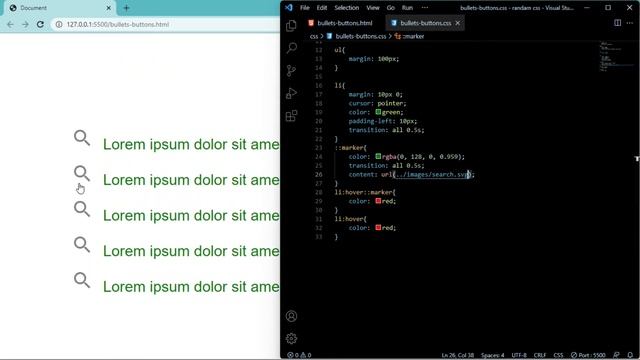The width and height of the screenshot is (640, 360).
Task: Open the editor More Actions menu
Action: click(x=630, y=23)
